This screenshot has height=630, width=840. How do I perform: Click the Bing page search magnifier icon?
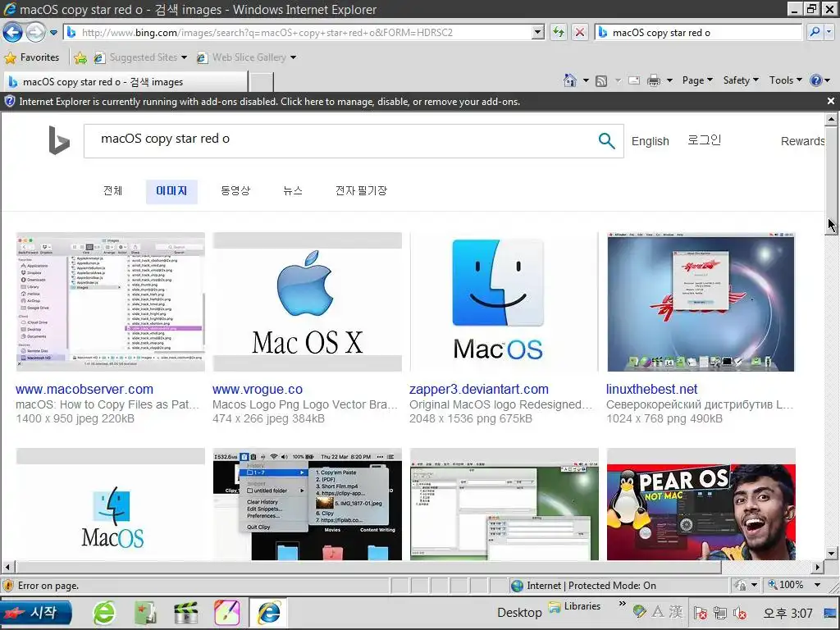click(x=606, y=141)
